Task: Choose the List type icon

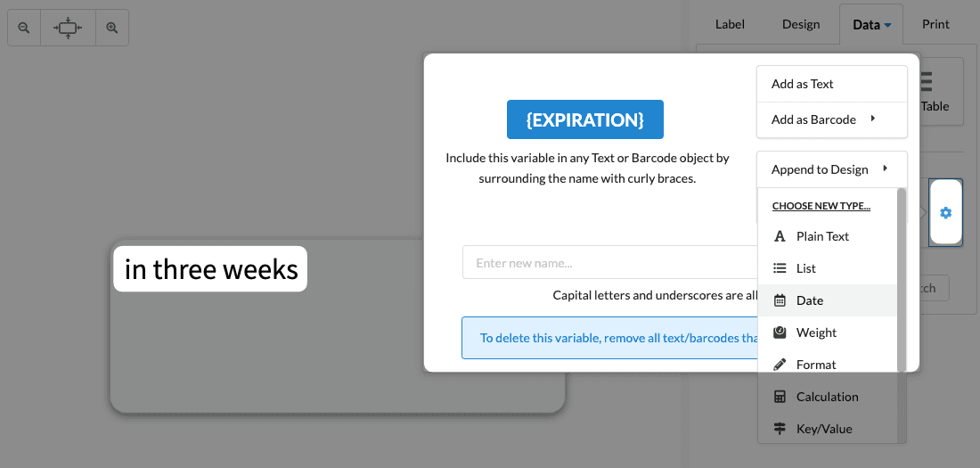Action: [780, 268]
